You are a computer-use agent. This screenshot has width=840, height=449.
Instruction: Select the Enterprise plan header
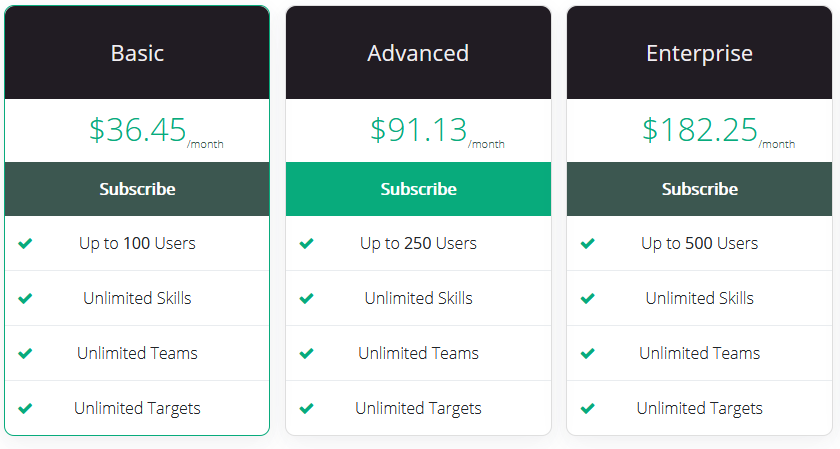[700, 53]
